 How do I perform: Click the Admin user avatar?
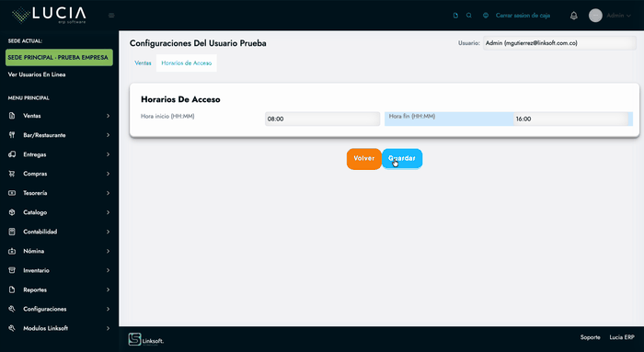595,16
